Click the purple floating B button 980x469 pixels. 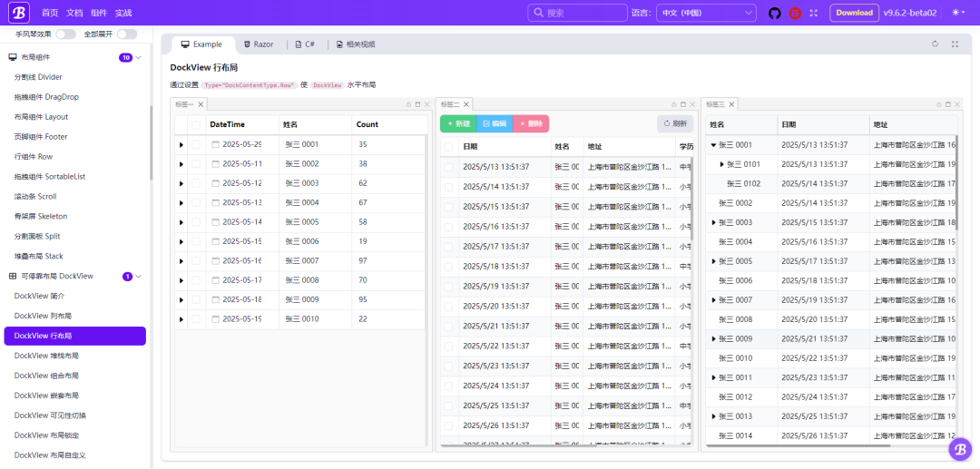coord(960,449)
